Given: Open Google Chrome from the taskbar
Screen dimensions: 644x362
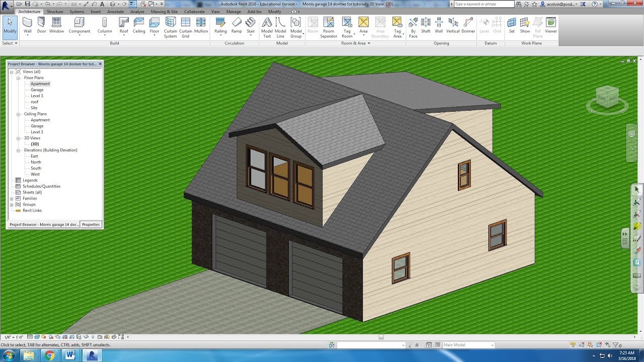Looking at the screenshot, I should pyautogui.click(x=49, y=356).
